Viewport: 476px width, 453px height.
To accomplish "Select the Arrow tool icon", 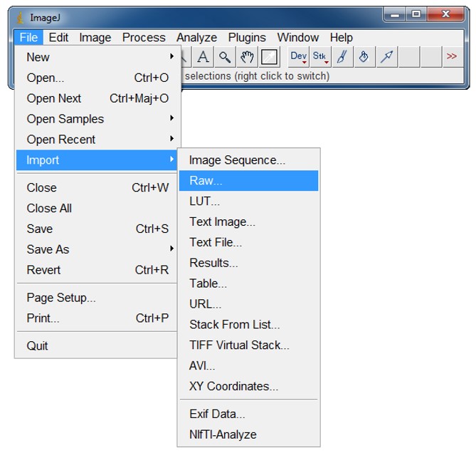I will (x=386, y=56).
